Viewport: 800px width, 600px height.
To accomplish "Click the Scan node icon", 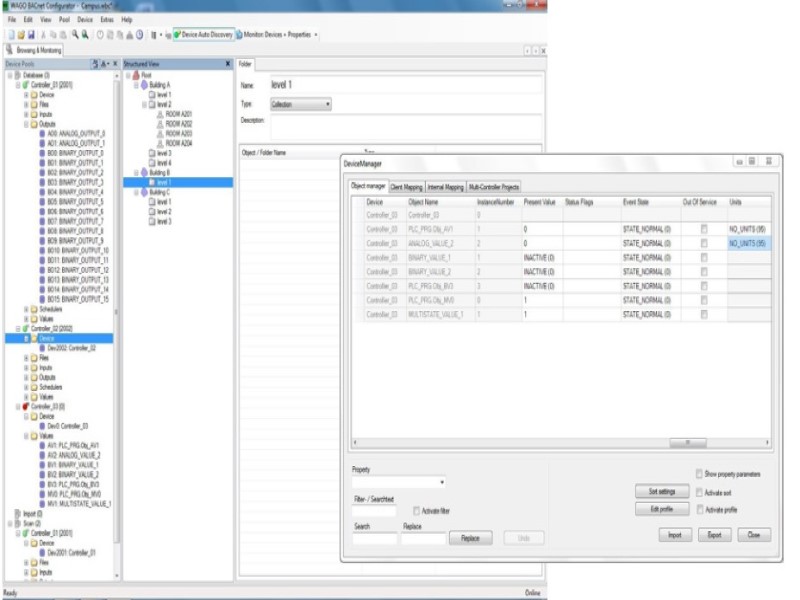I will (18, 523).
